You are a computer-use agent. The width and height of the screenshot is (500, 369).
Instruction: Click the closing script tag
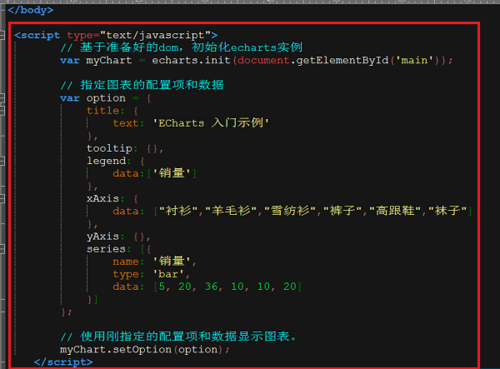point(63,362)
